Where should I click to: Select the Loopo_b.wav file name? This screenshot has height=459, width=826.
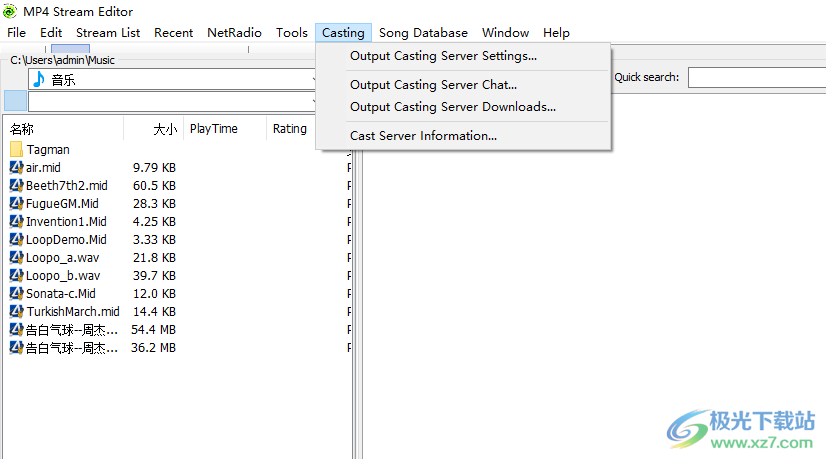click(x=63, y=276)
